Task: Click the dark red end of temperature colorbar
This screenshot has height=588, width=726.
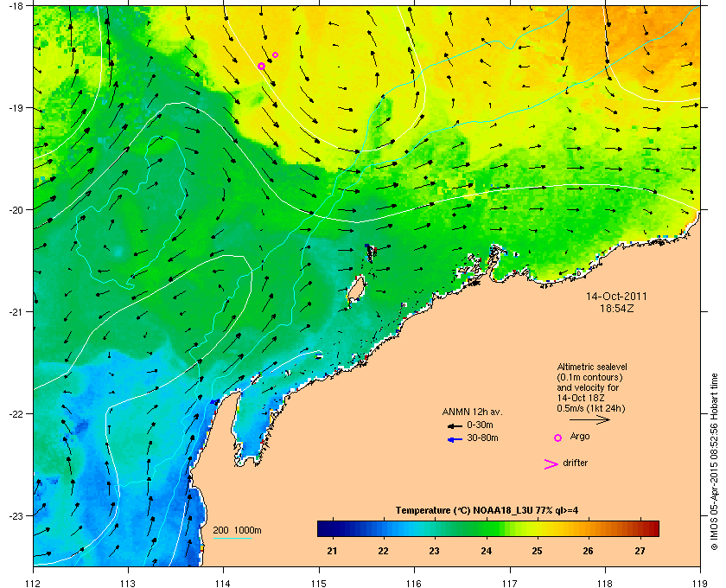Action: (x=652, y=528)
